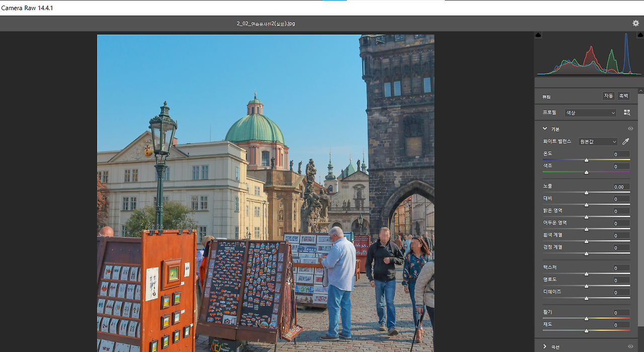
Task: Click the 자동 auto adjustment button
Action: point(609,96)
